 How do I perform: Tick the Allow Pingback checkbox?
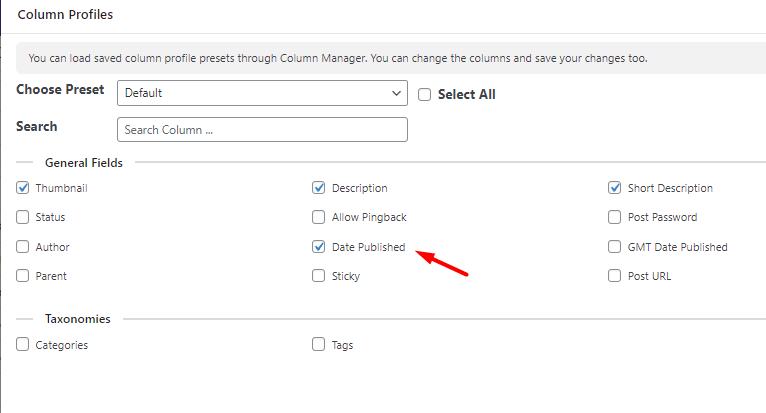tap(319, 217)
